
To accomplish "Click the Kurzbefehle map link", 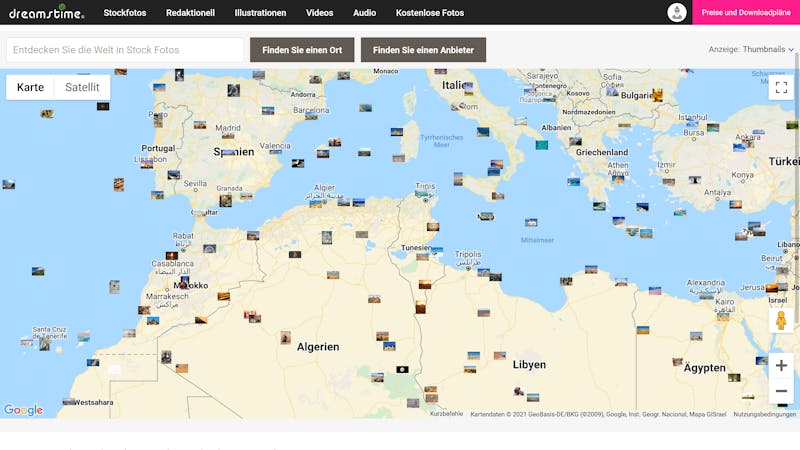I will pos(446,414).
